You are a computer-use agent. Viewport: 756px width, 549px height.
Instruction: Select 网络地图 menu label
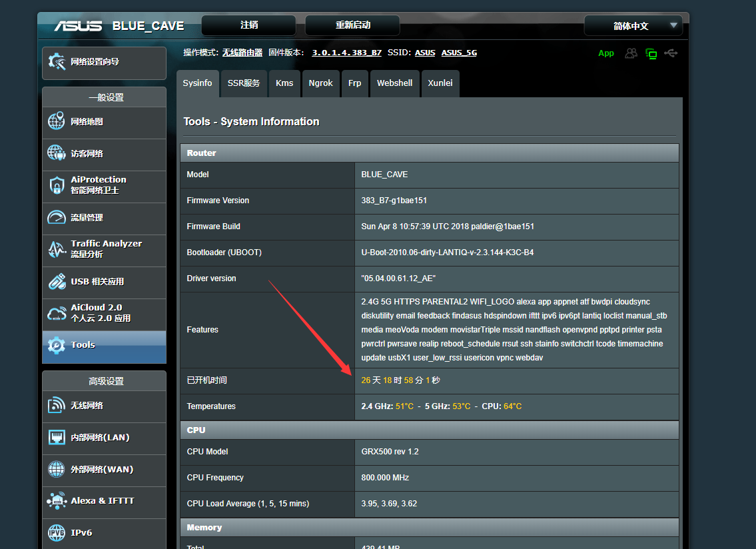click(x=87, y=121)
